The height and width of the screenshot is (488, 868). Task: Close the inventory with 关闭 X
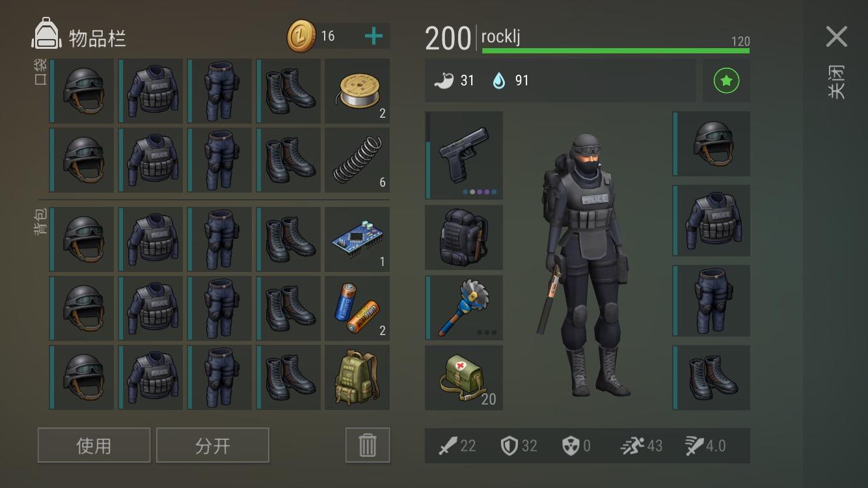[x=837, y=37]
